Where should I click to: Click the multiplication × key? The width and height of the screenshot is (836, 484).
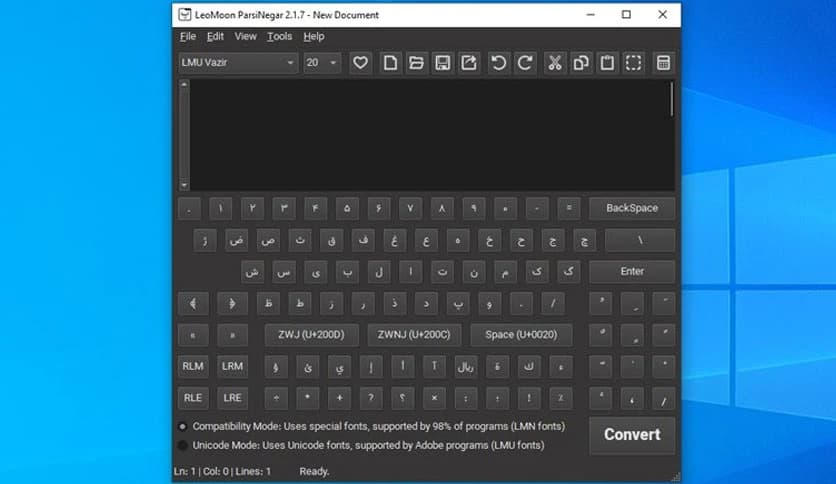click(434, 398)
